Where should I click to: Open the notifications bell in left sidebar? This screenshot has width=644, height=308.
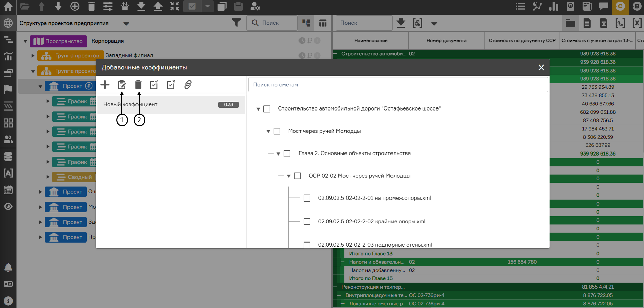[8, 268]
